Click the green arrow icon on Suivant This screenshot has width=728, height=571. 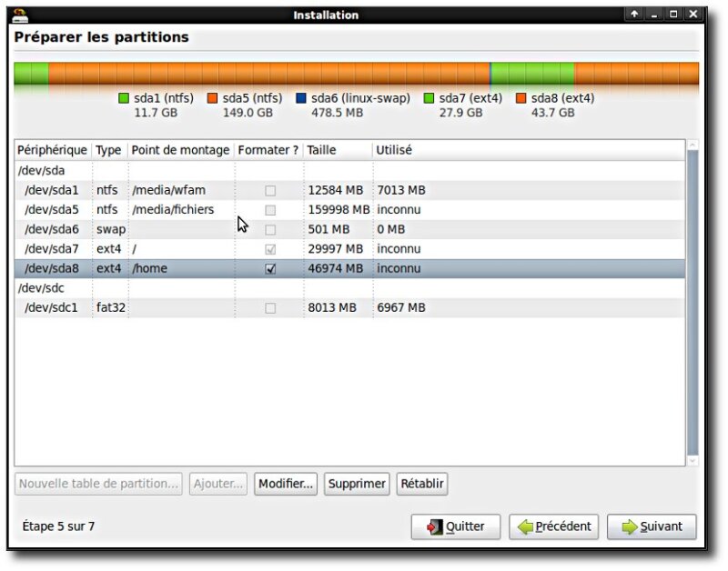click(x=629, y=527)
